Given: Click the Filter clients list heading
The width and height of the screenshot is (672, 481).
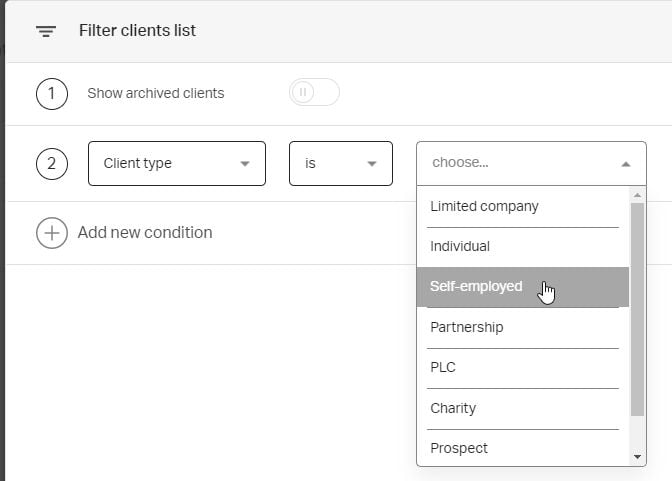Looking at the screenshot, I should click(137, 31).
